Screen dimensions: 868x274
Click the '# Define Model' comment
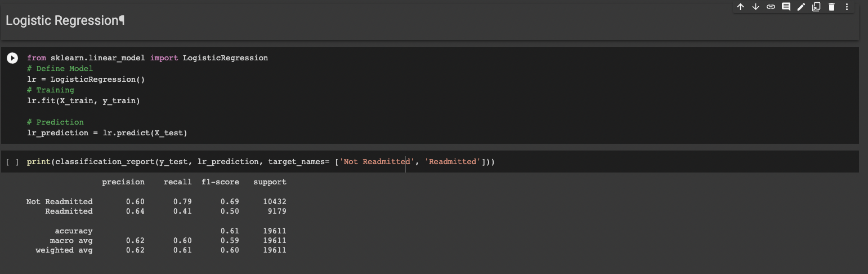click(x=60, y=69)
